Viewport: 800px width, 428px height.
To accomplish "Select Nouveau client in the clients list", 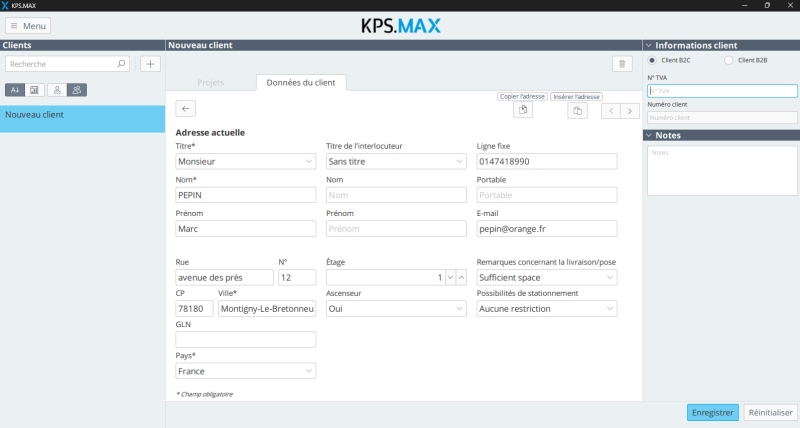I will pos(82,119).
